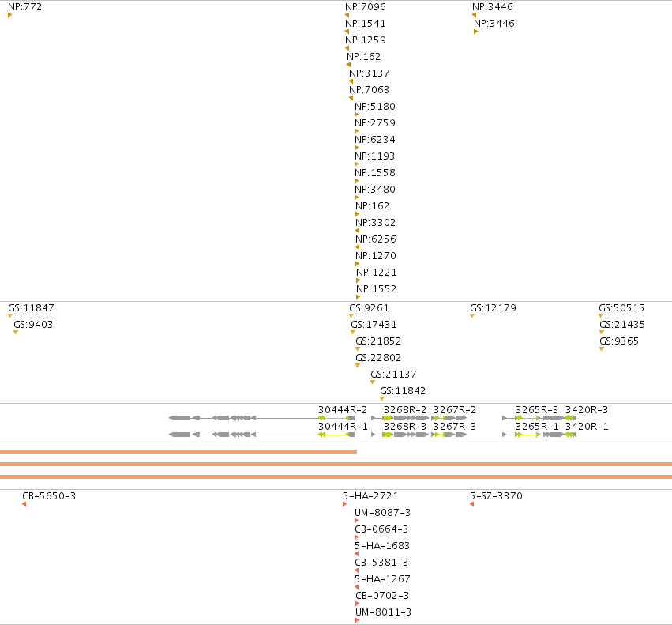This screenshot has height=625, width=672.
Task: Select the GS:21137 insertion marker
Action: click(x=373, y=382)
